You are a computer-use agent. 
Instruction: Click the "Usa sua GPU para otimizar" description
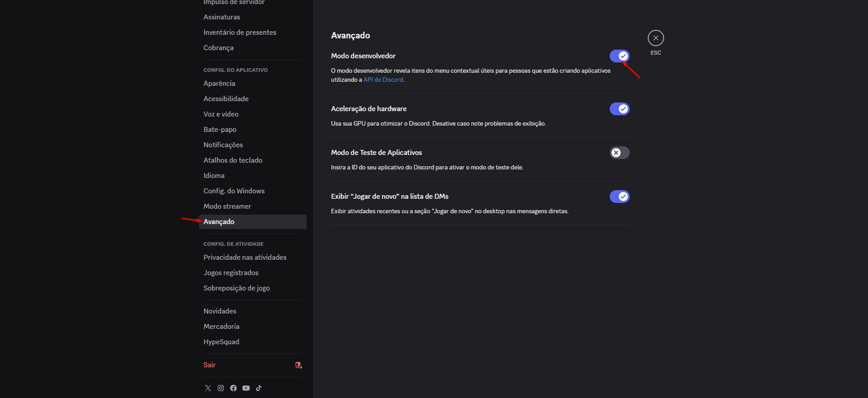tap(438, 124)
